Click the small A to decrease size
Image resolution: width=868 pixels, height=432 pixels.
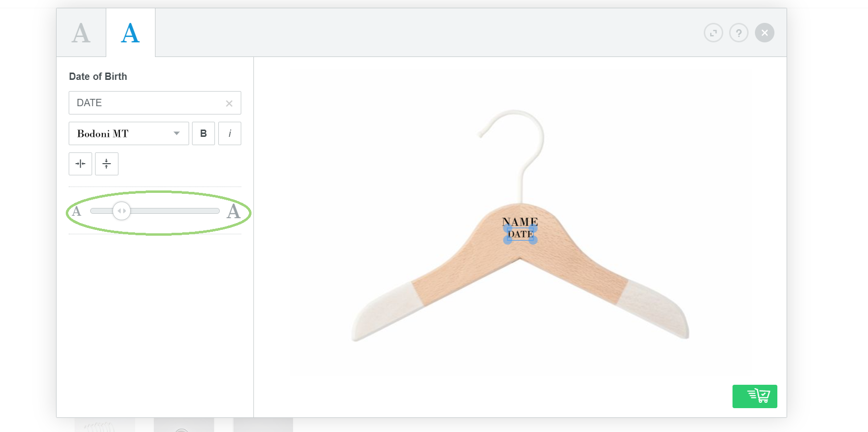(77, 211)
